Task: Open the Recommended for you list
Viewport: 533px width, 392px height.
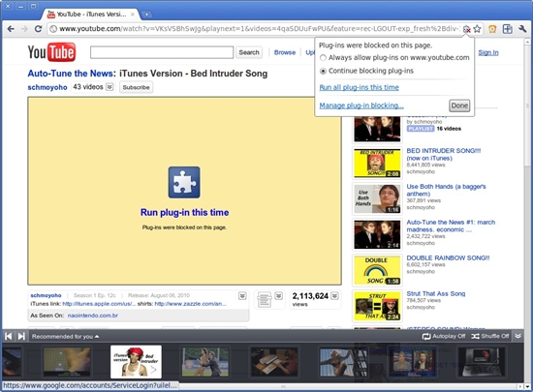Action: pyautogui.click(x=65, y=336)
